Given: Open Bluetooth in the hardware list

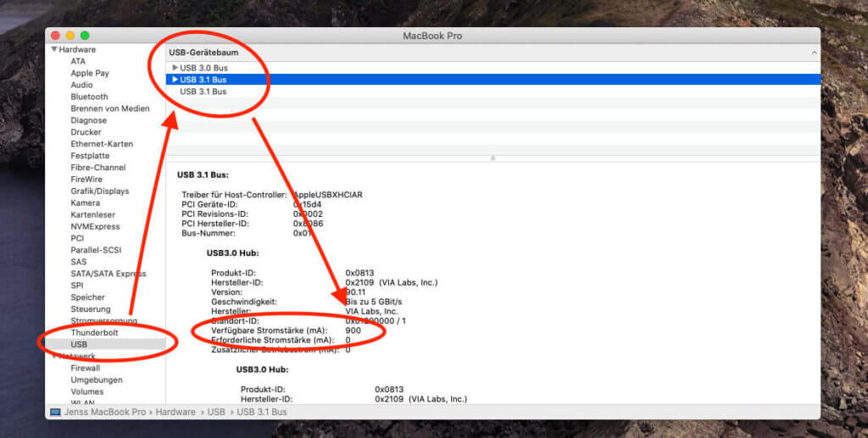Looking at the screenshot, I should (x=89, y=97).
